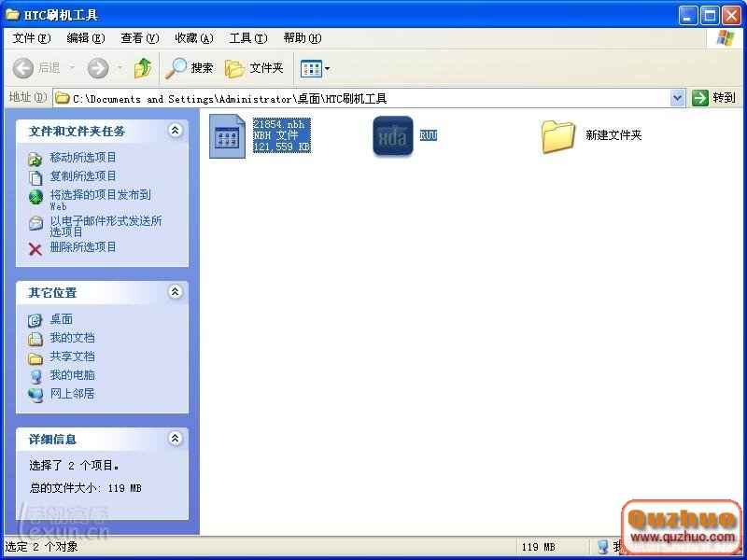Open the 文件 menu

click(31, 37)
